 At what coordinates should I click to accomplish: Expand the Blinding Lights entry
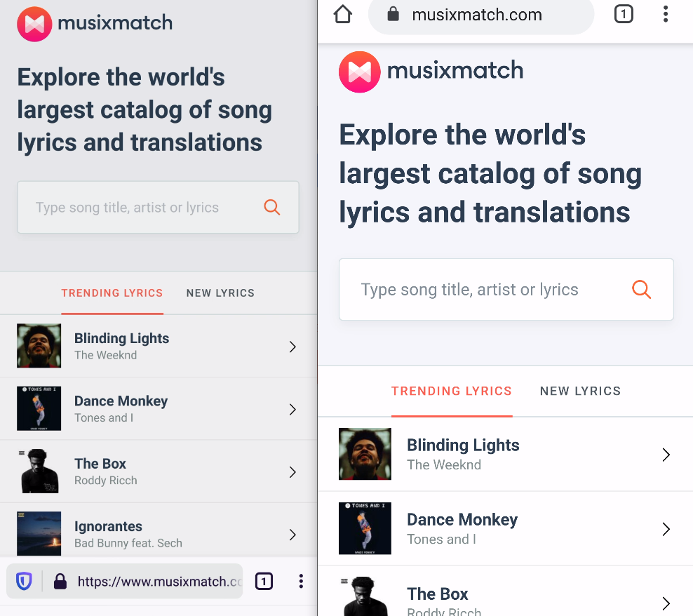tap(666, 455)
